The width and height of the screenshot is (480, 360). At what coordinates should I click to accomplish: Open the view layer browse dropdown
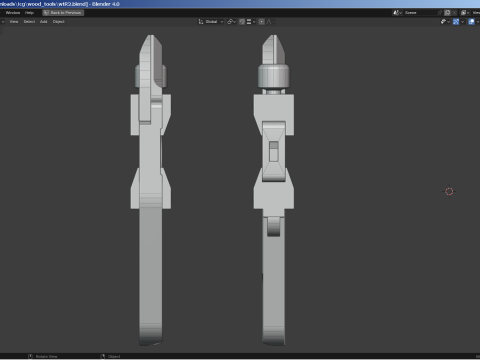pyautogui.click(x=465, y=13)
